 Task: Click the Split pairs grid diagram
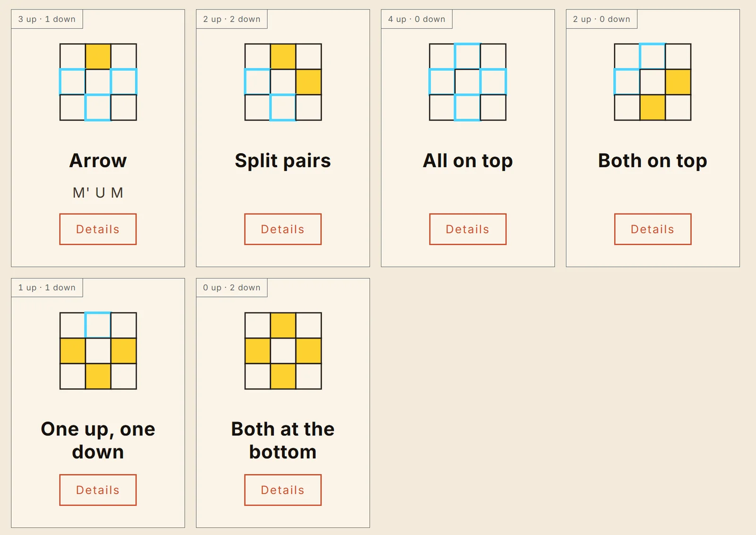point(283,82)
